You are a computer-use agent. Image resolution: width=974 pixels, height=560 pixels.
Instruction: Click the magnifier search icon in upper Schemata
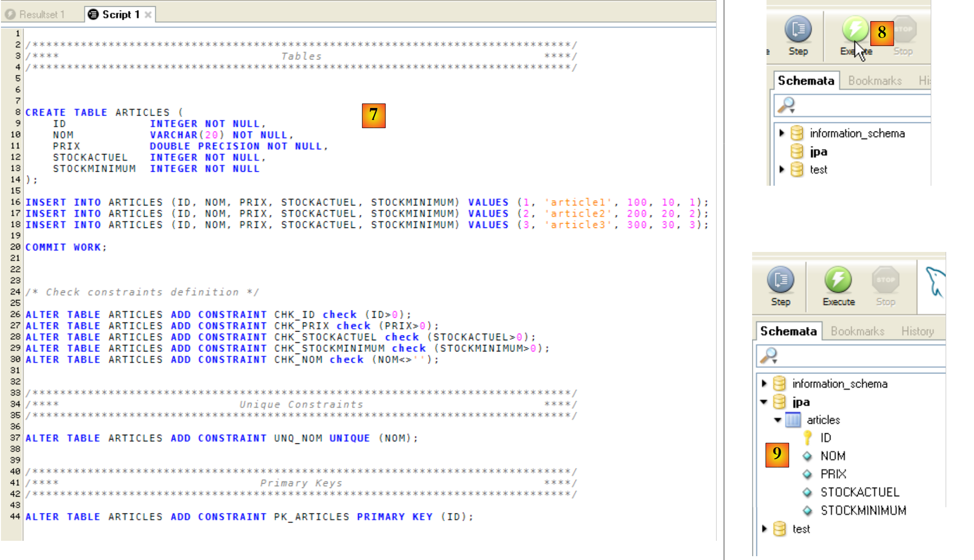tap(786, 105)
